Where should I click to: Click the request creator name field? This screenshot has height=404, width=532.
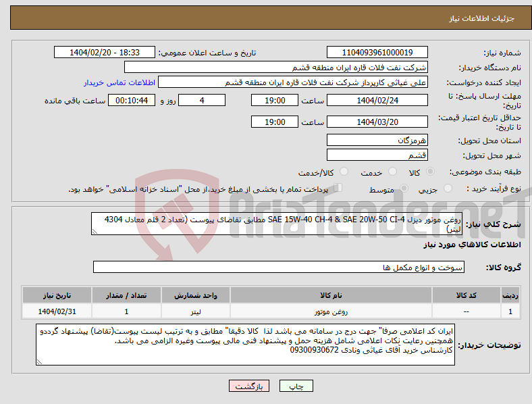coord(293,82)
